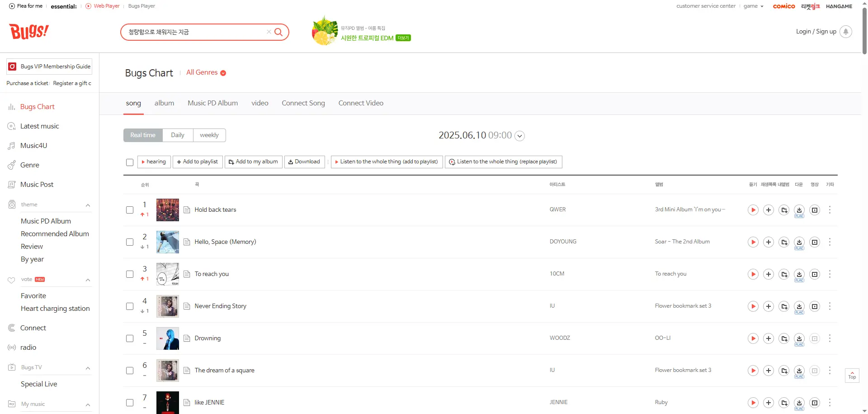View lyrics icon for Drowning

[187, 338]
